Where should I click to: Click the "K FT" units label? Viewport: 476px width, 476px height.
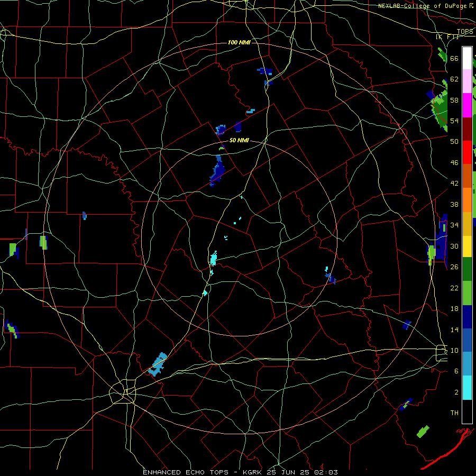click(x=447, y=36)
